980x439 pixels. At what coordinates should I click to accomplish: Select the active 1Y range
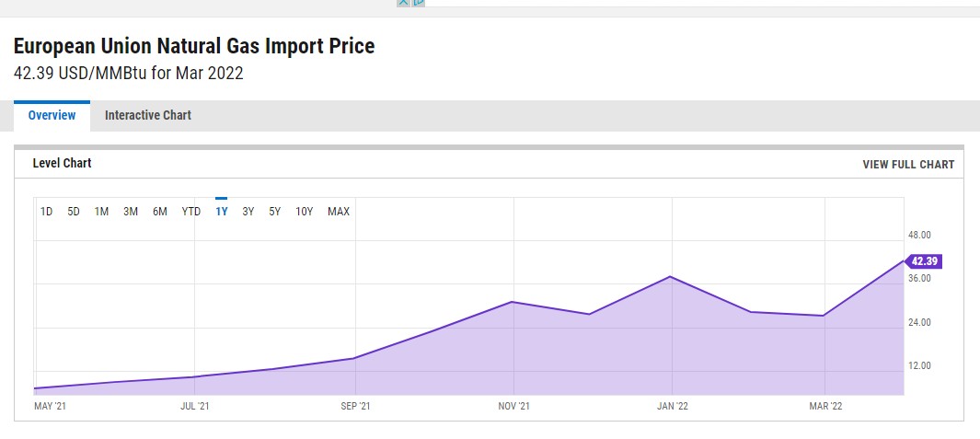[221, 212]
